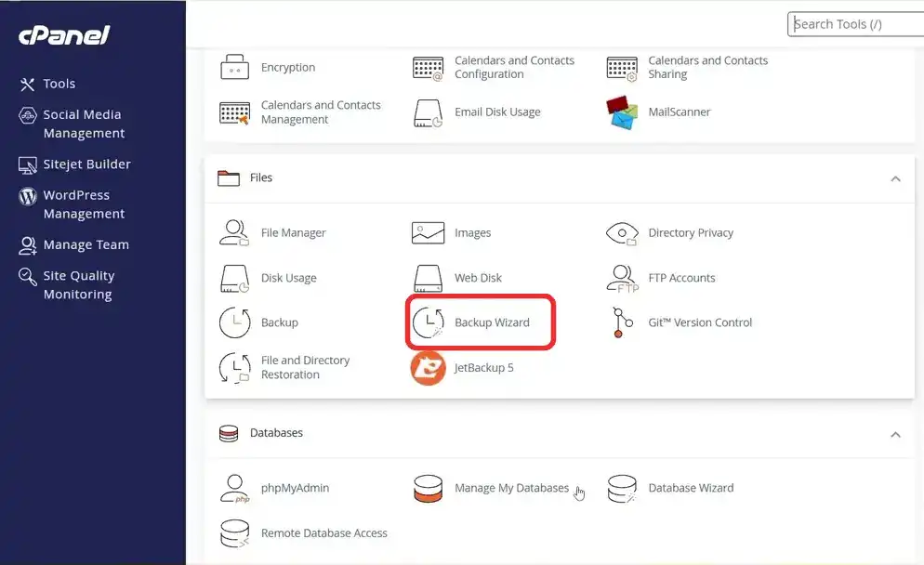Open Sitejet Builder in the sidebar
Image resolution: width=924 pixels, height=565 pixels.
[x=74, y=164]
